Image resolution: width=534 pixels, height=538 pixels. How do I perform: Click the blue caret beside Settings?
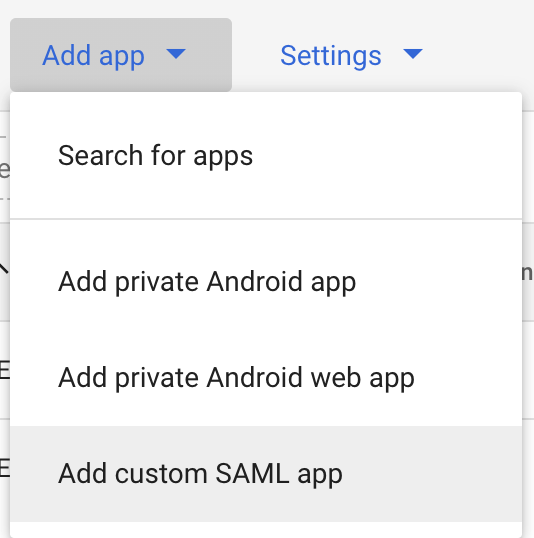click(x=413, y=54)
